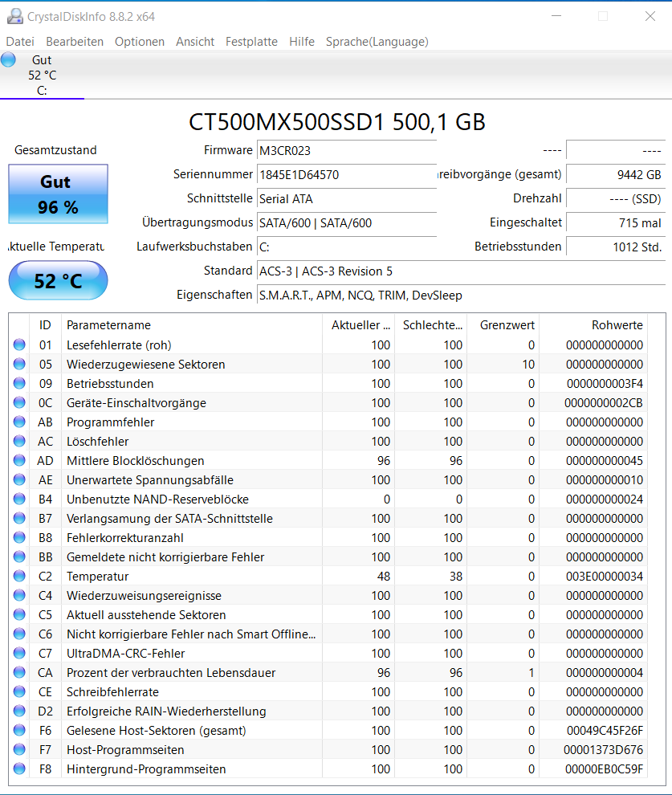672x795 pixels.
Task: Click status icon for Schreibfehlerrate row
Action: click(19, 691)
